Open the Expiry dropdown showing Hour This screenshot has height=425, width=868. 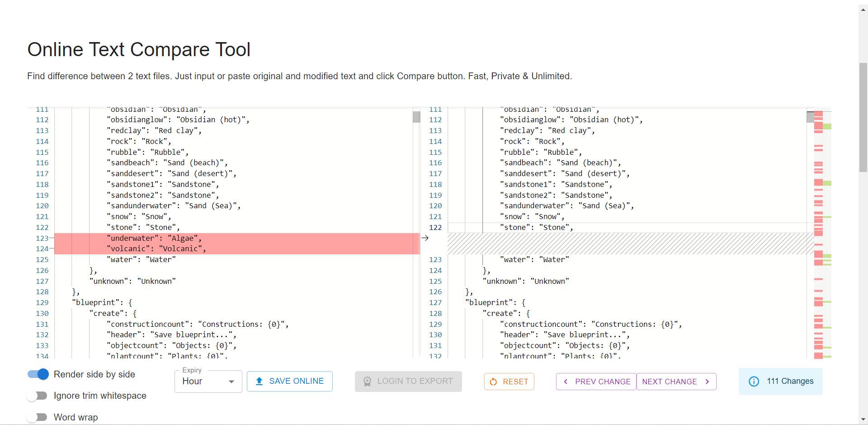click(x=208, y=381)
